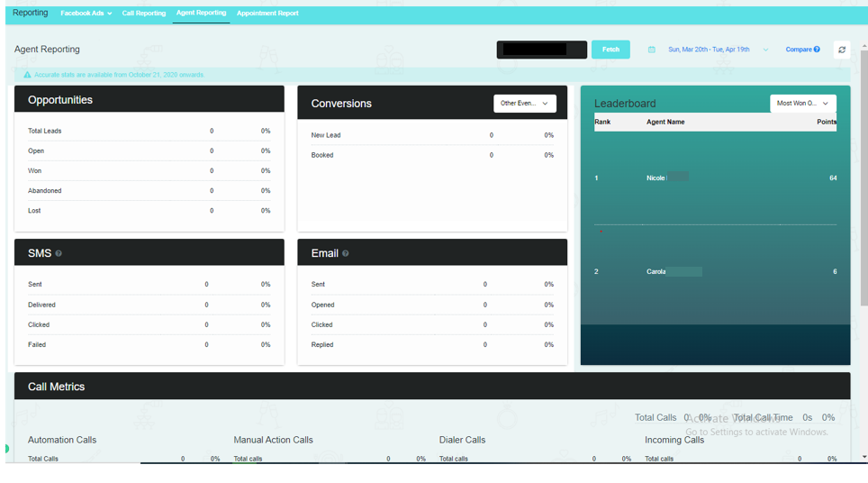
Task: Click the Abandoned row label
Action: (45, 190)
